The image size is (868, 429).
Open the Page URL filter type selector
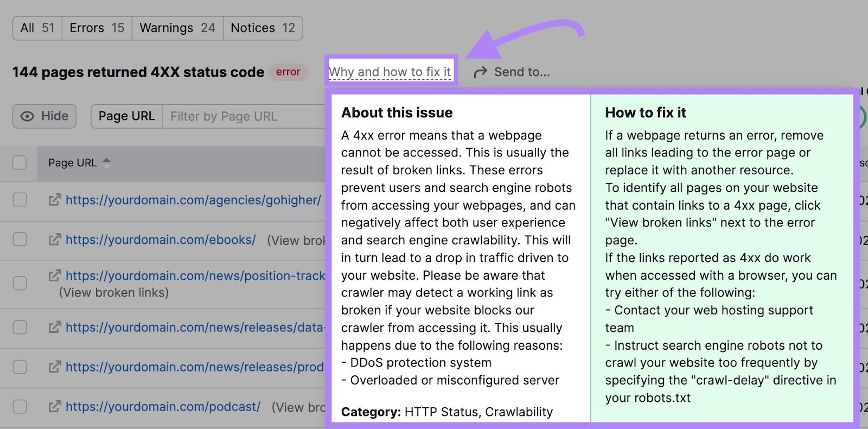click(126, 116)
